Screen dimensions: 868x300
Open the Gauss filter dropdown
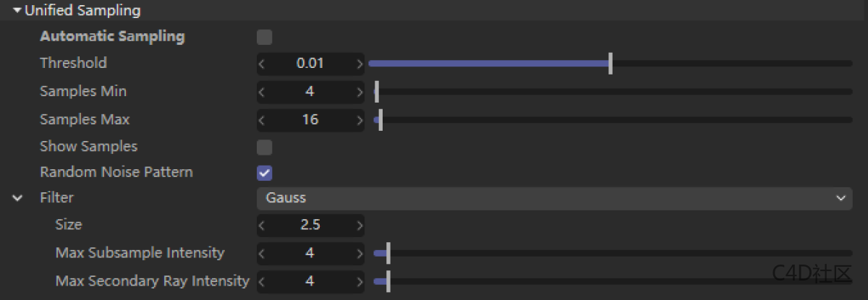click(554, 198)
